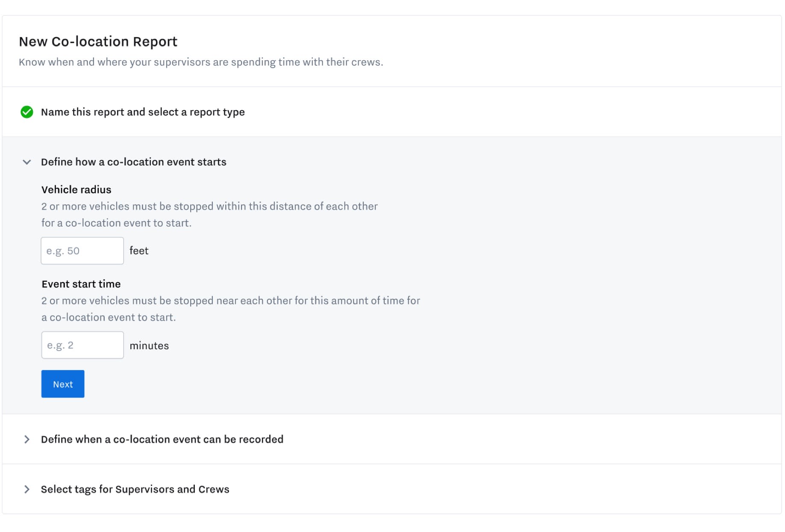This screenshot has width=785, height=532.
Task: Click the green checkmark completion icon
Action: pyautogui.click(x=27, y=112)
